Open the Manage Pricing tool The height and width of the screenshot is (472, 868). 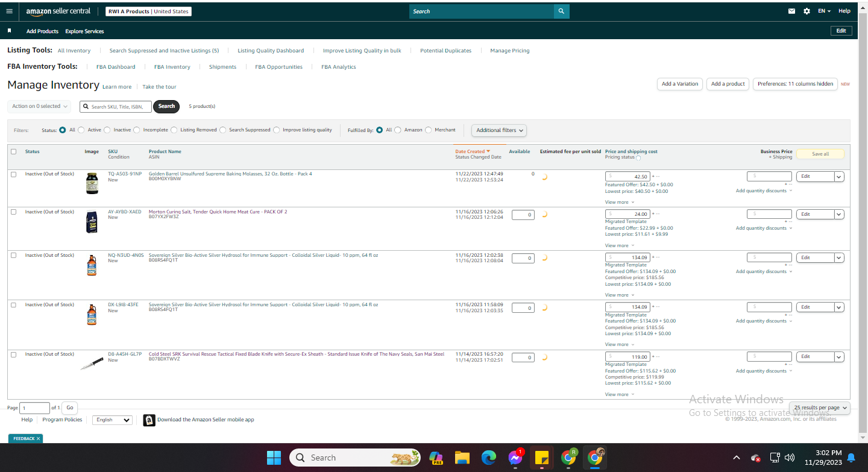[x=510, y=51]
